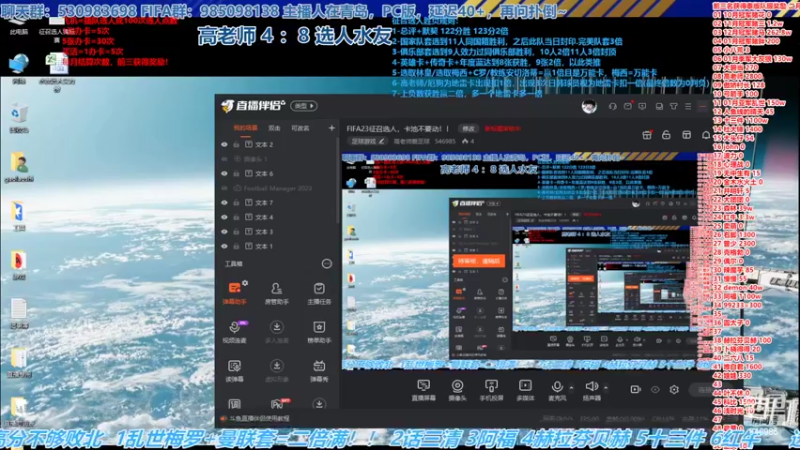Open the 读弹幕 tool
800x450 pixels.
click(234, 370)
